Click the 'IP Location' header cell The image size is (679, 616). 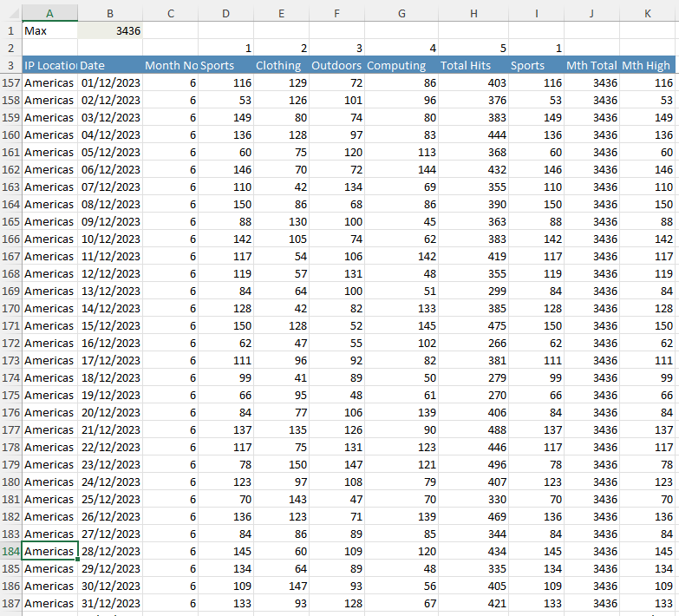coord(49,65)
